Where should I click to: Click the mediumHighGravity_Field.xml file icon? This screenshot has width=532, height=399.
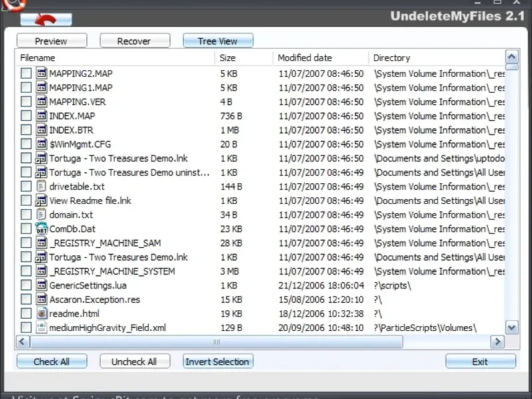coord(41,327)
